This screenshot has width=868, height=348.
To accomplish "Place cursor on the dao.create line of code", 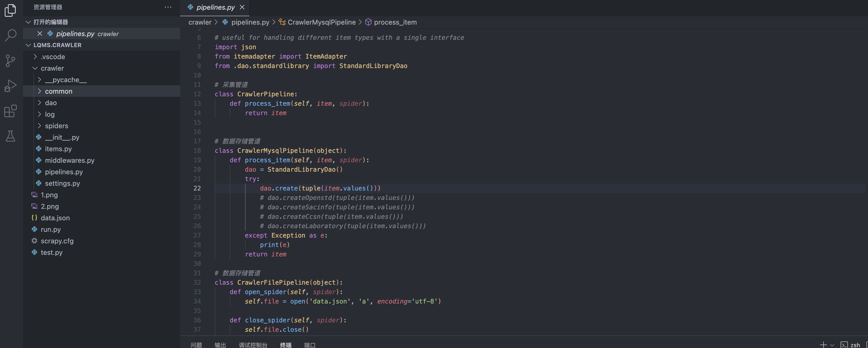I will pyautogui.click(x=320, y=188).
